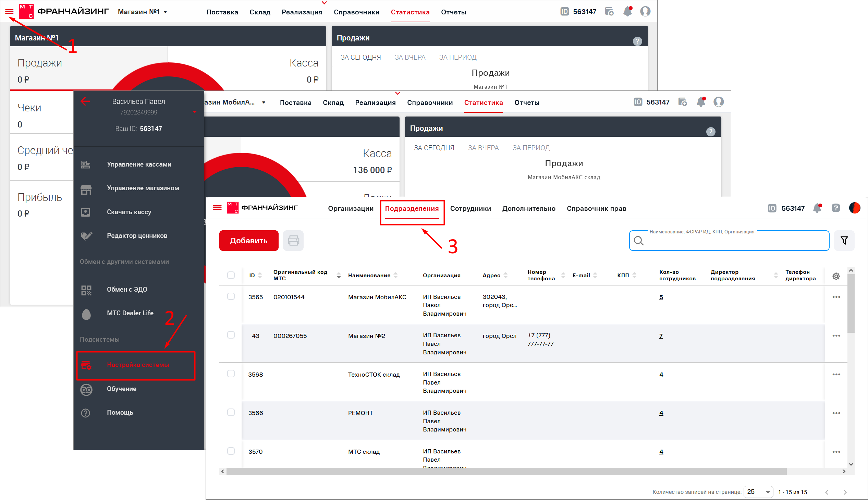Click the MTS logo in the top window

tap(26, 12)
